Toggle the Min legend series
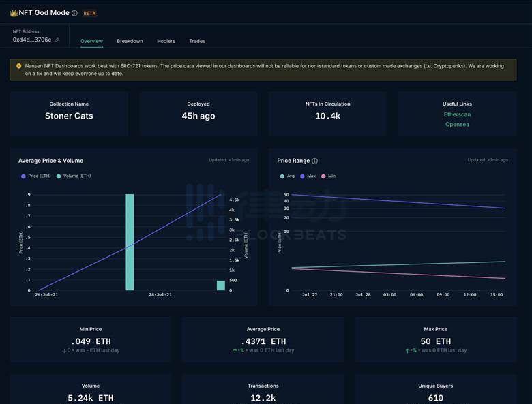The width and height of the screenshot is (532, 404). 329,176
